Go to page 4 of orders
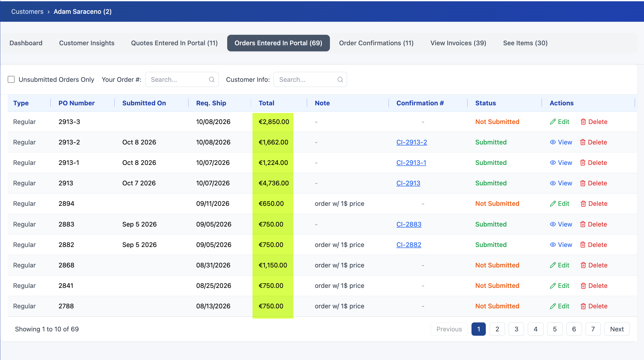644x360 pixels. [535, 329]
